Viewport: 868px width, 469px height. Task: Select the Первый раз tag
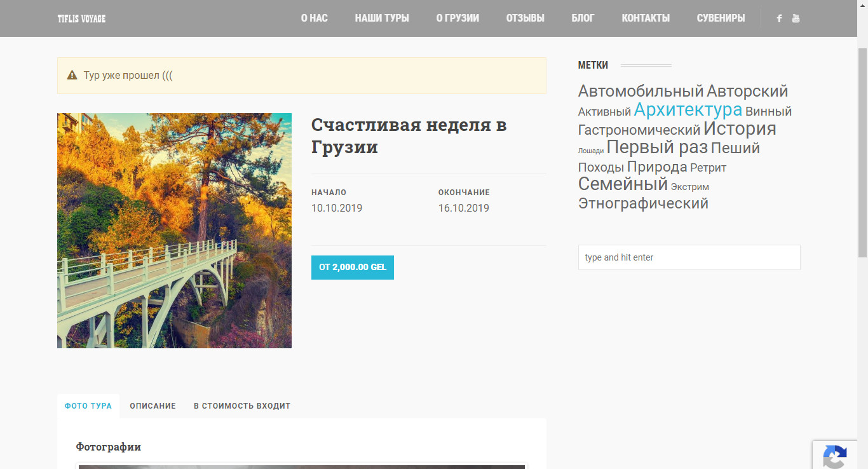click(657, 147)
